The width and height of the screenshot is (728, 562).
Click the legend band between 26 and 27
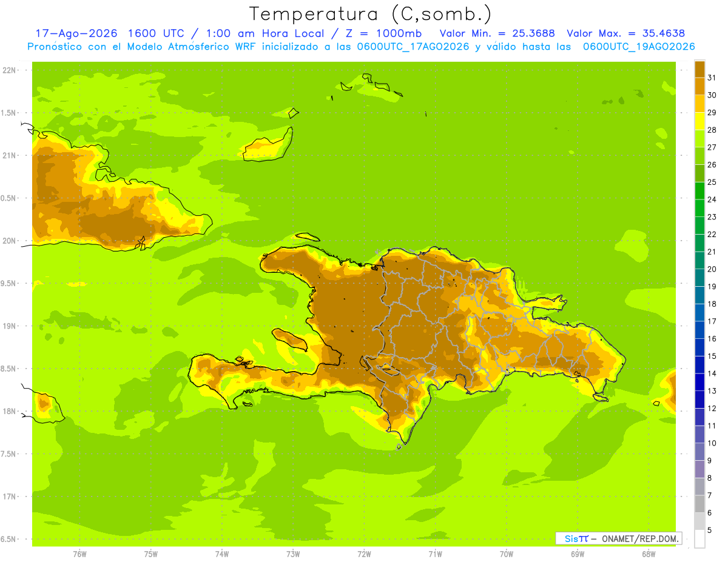[699, 156]
